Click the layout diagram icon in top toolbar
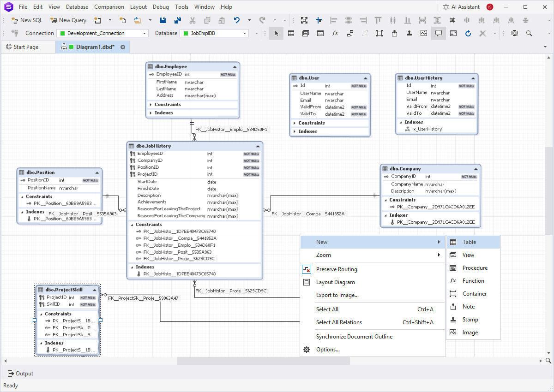The height and width of the screenshot is (392, 554). (x=304, y=20)
